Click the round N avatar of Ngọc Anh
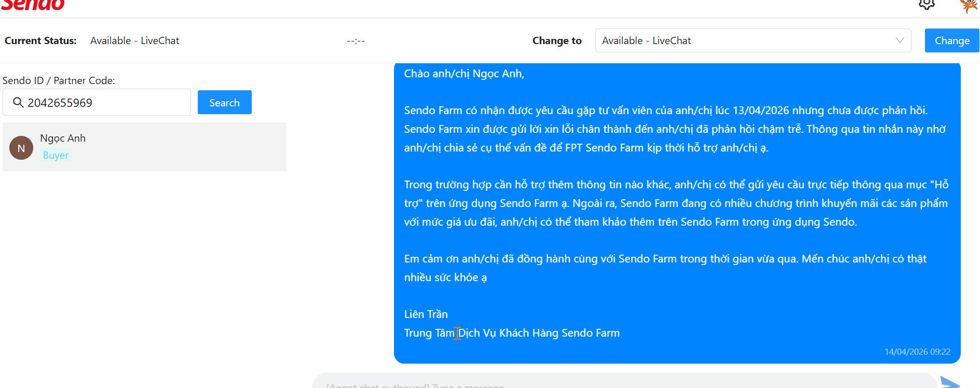The height and width of the screenshot is (388, 980). [x=21, y=148]
